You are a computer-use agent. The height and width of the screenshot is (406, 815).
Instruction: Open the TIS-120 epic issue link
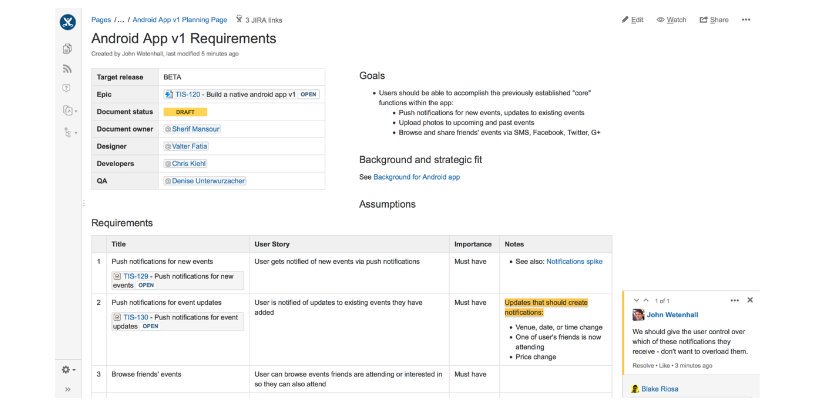pos(187,94)
